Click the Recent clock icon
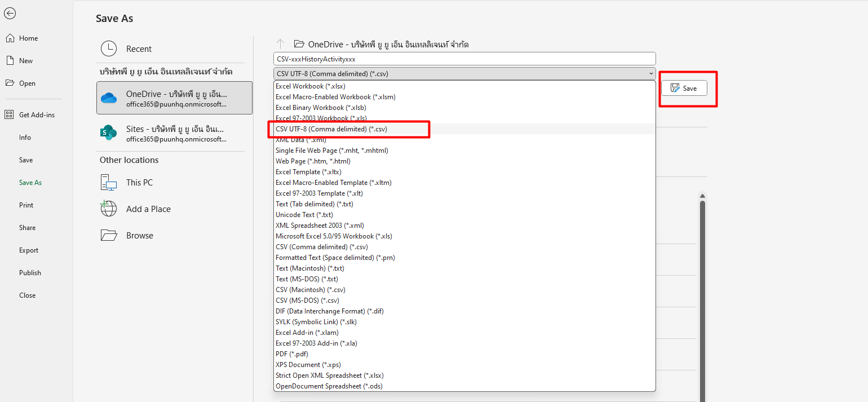This screenshot has width=868, height=402. tap(109, 49)
